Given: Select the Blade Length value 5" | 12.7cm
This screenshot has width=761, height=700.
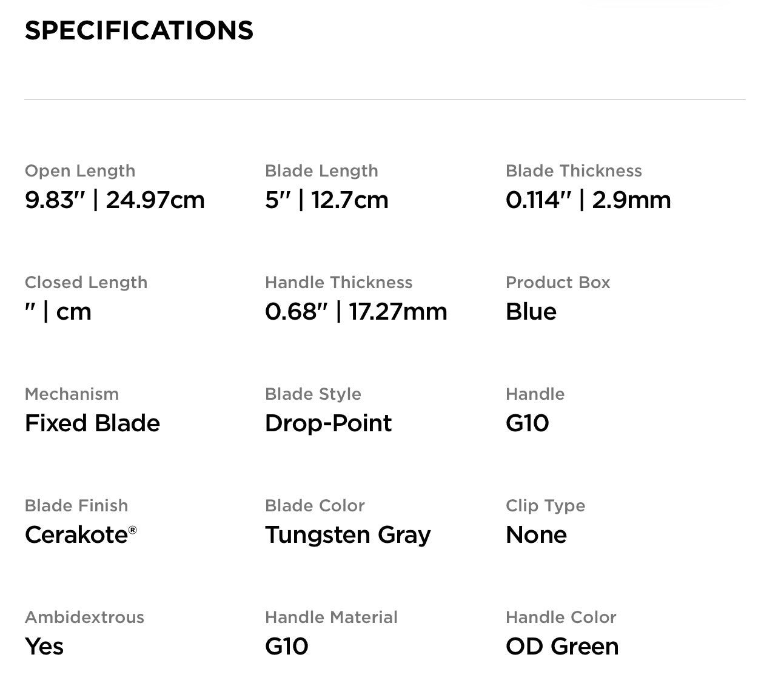Looking at the screenshot, I should pos(326,200).
